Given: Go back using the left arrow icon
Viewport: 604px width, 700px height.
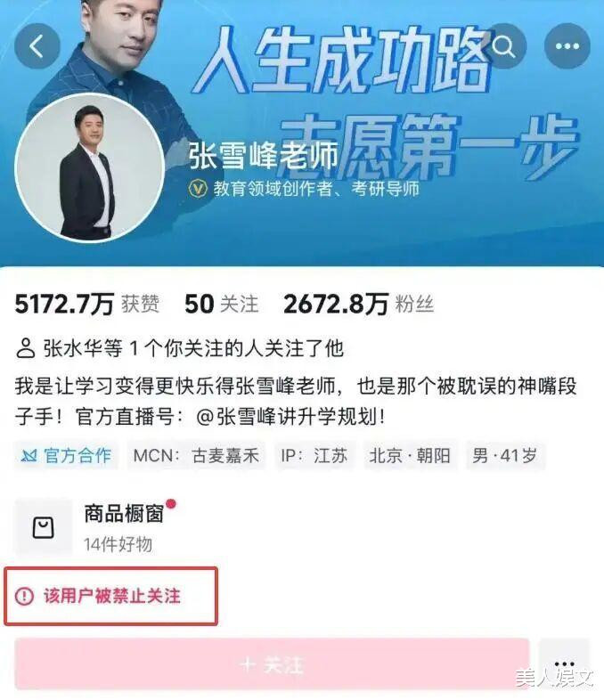Looking at the screenshot, I should (37, 46).
